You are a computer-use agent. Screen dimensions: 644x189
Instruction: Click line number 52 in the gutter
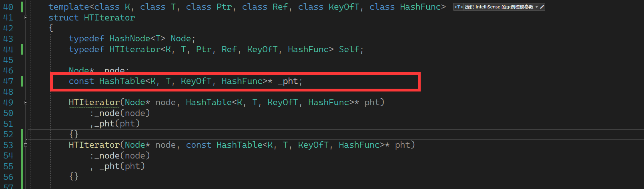8,134
